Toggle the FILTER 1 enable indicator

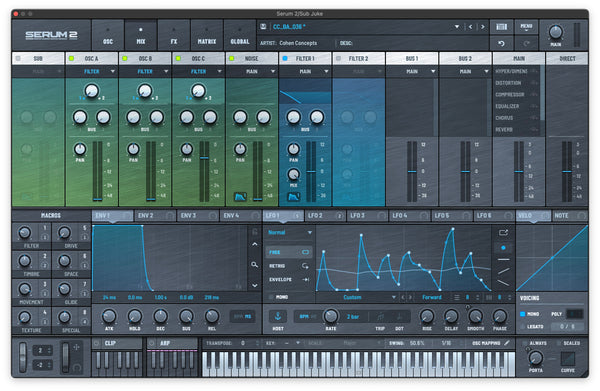tap(285, 59)
